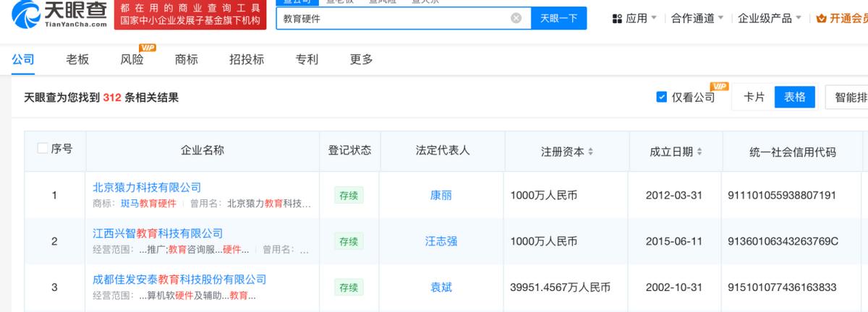
Task: Clear the search box with the X icon
Action: [516, 18]
